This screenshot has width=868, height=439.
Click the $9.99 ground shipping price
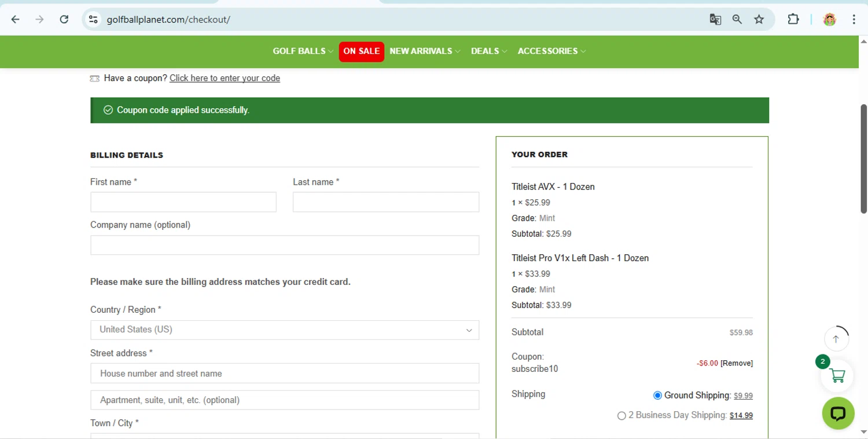pyautogui.click(x=743, y=396)
